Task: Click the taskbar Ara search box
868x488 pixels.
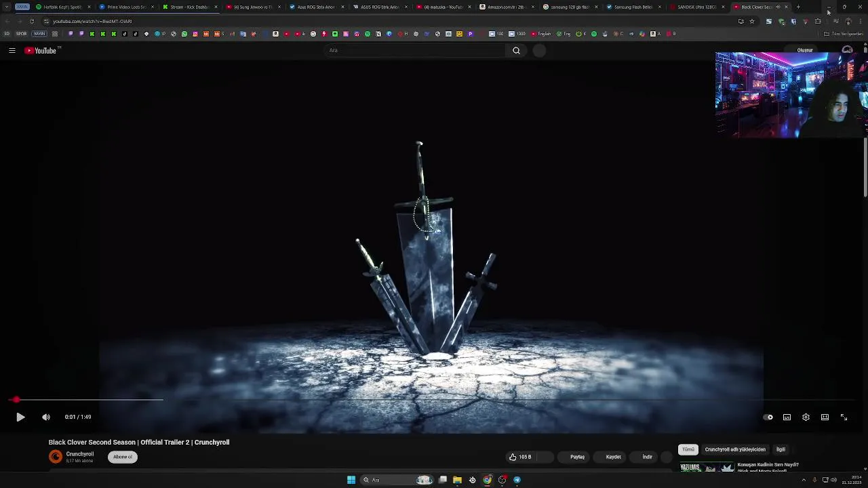Action: [397, 480]
